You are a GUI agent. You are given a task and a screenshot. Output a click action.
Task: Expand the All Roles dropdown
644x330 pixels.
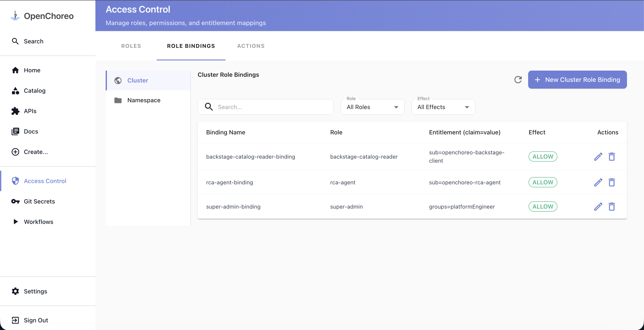pyautogui.click(x=372, y=107)
